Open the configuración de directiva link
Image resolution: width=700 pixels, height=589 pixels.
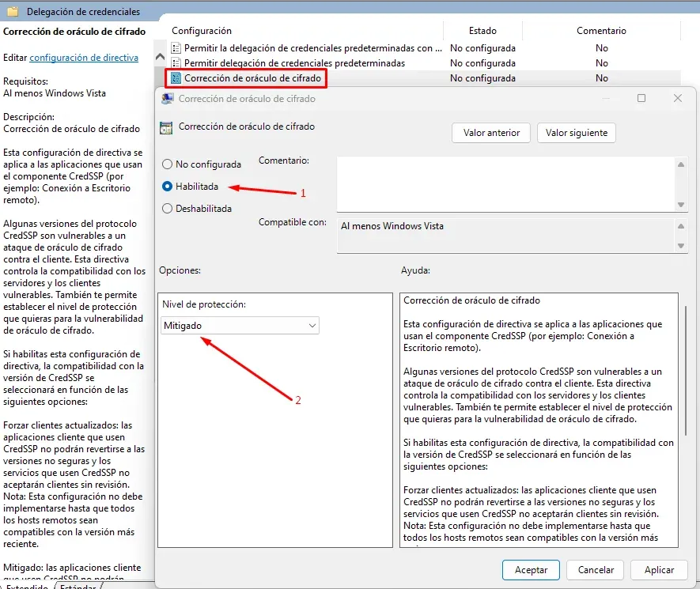[84, 58]
